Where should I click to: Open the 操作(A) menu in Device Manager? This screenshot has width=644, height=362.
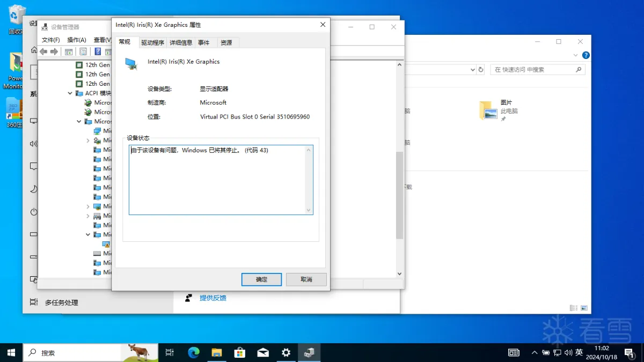(77, 40)
